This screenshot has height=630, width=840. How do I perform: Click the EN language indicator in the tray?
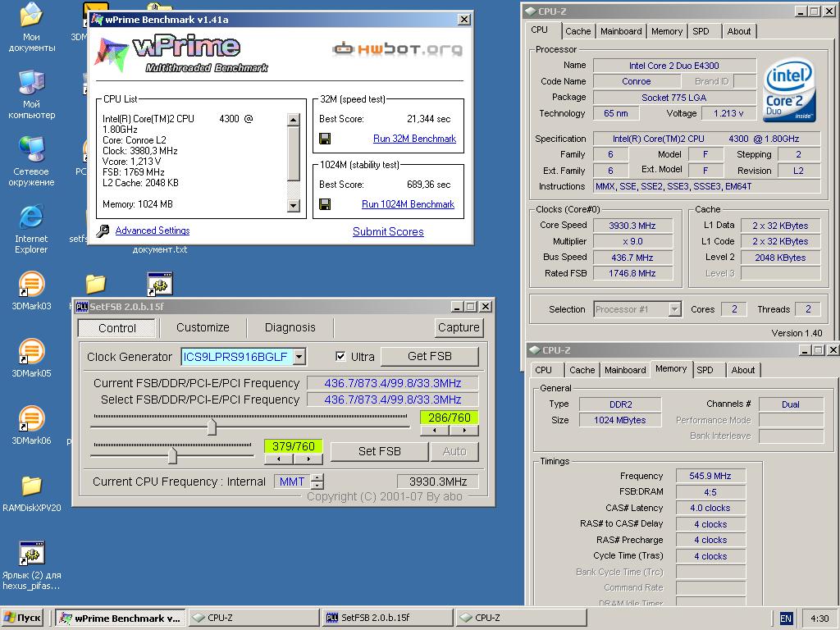pos(785,619)
